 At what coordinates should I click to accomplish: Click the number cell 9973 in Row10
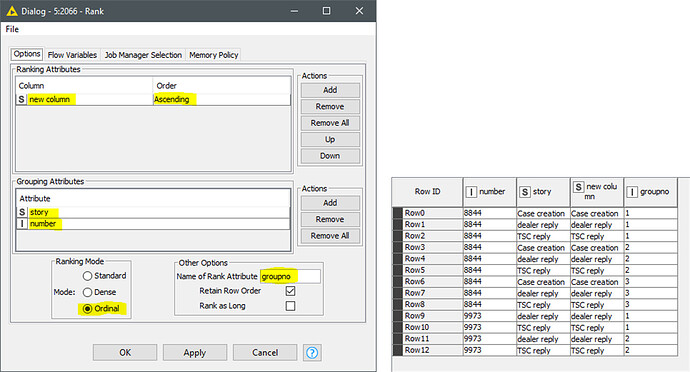pyautogui.click(x=489, y=328)
